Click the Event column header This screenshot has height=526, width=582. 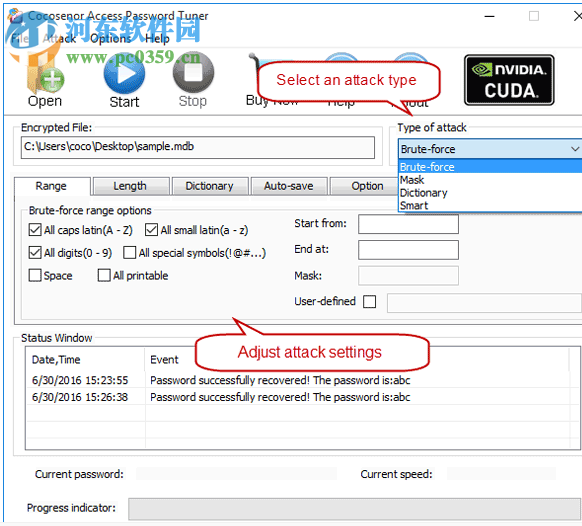click(164, 360)
